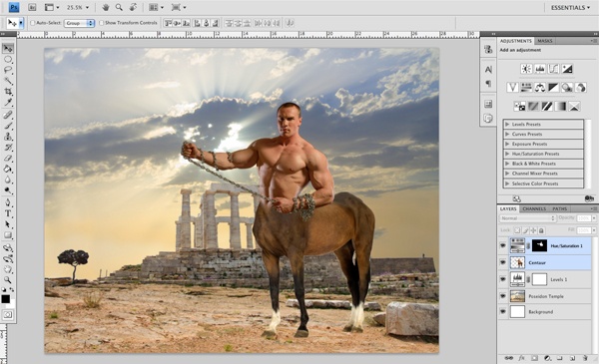Enable Show Transform Controls checkbox

(x=101, y=23)
